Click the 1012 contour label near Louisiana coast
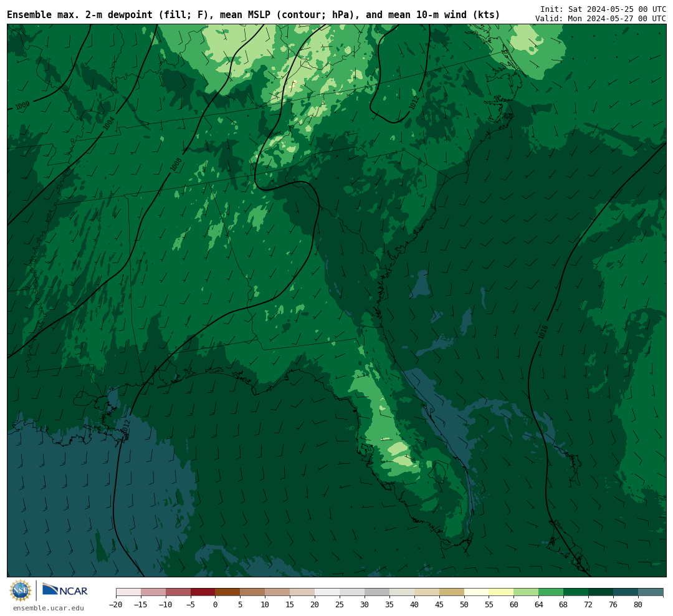 pyautogui.click(x=125, y=428)
